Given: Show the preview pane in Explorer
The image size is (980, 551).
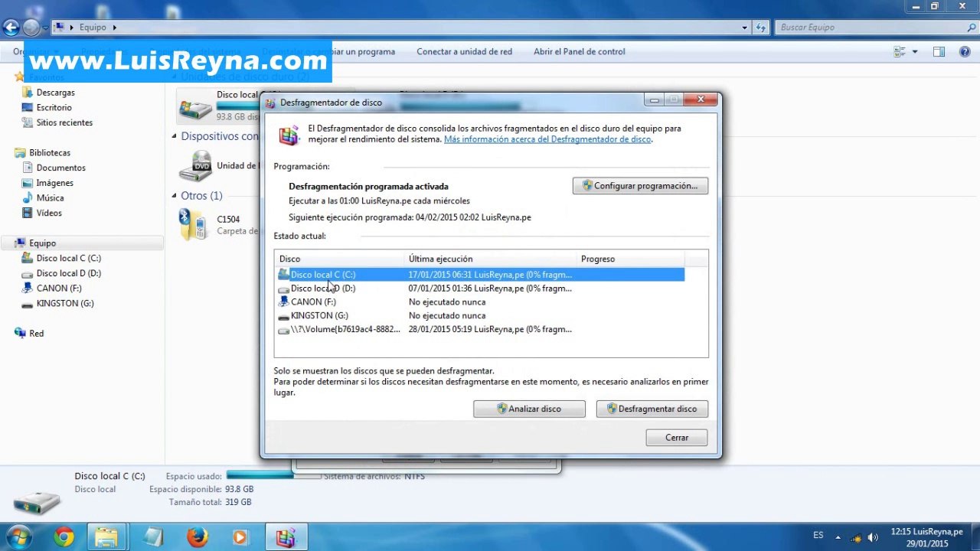Looking at the screenshot, I should pyautogui.click(x=939, y=52).
